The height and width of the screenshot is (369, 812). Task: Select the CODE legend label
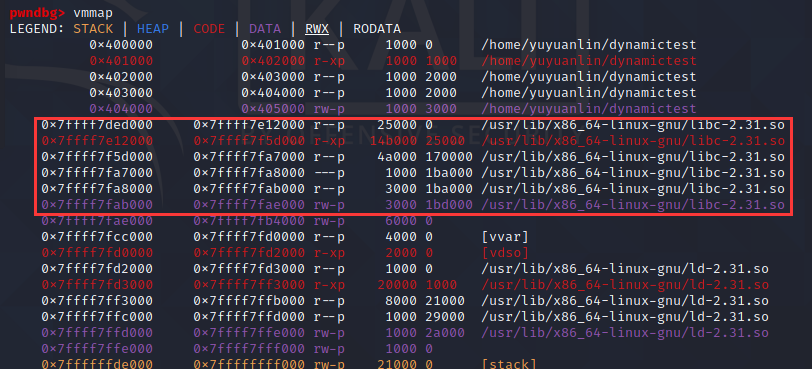point(209,29)
